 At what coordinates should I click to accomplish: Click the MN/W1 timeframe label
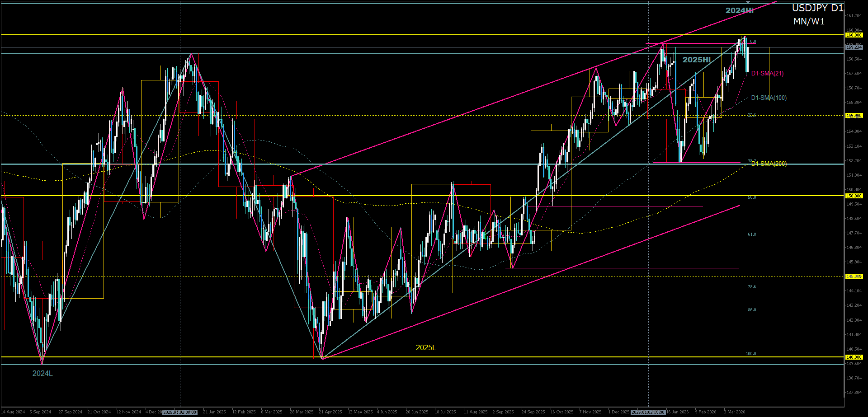coord(809,22)
